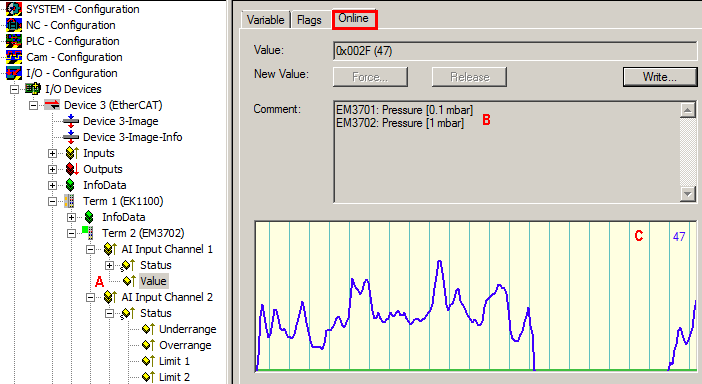Click the Force... button

click(x=370, y=77)
